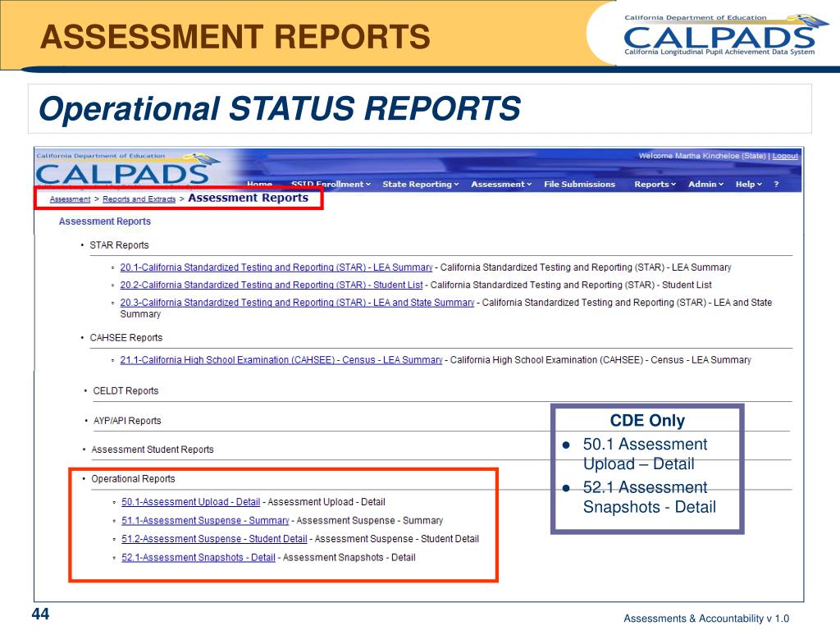Screen dimensions: 840x630
Task: Open the Home menu item
Action: pos(259,184)
